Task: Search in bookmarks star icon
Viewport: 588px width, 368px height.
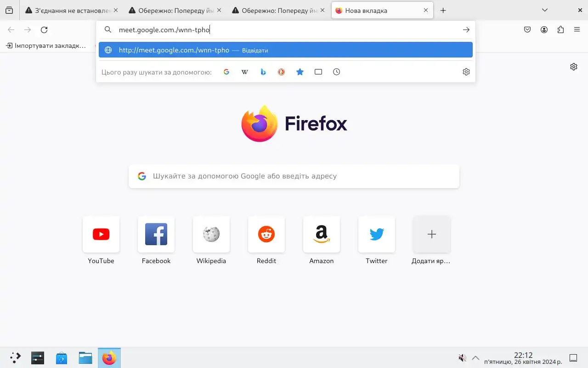Action: (x=300, y=72)
